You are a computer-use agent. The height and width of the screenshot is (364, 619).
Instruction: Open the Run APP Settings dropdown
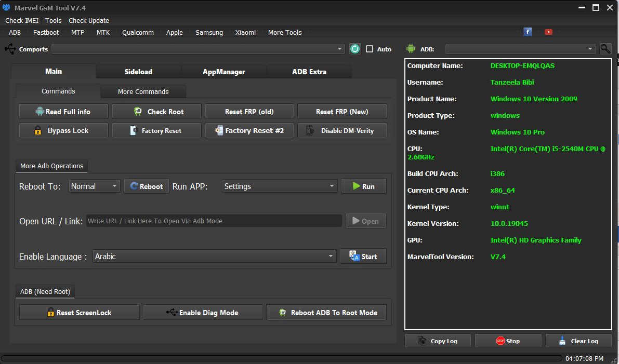280,186
